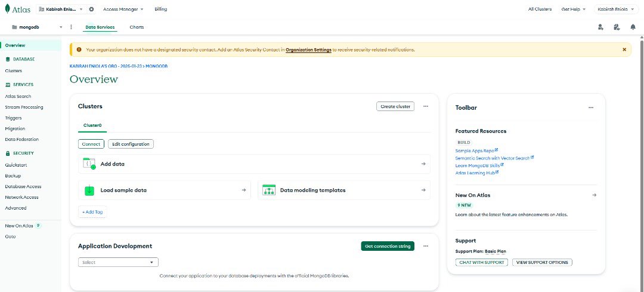
Task: Open All Clusters link
Action: (540, 9)
